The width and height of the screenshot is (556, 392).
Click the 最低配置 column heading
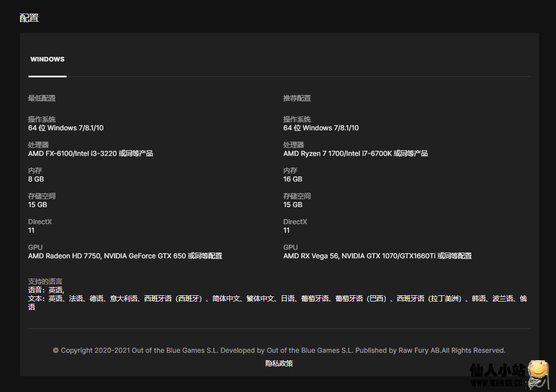(42, 98)
